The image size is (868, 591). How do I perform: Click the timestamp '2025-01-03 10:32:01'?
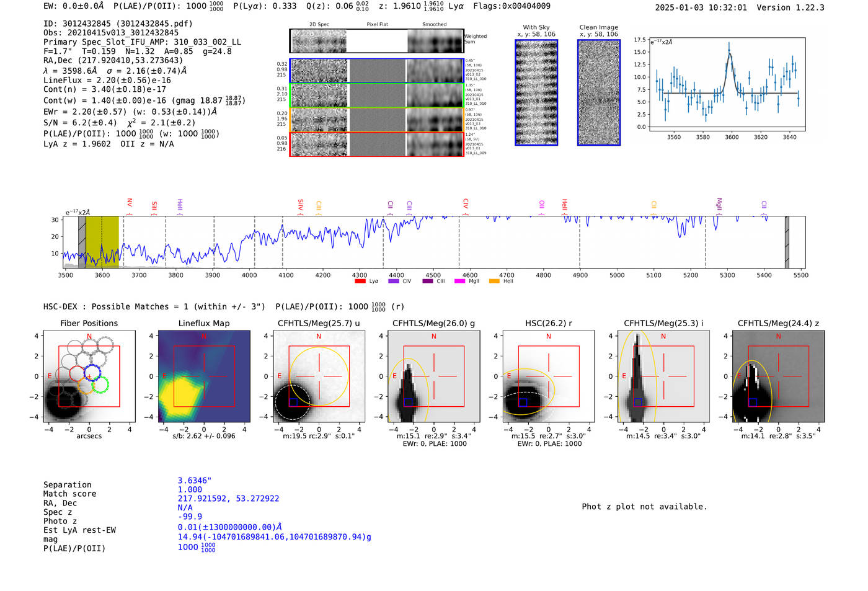point(701,7)
